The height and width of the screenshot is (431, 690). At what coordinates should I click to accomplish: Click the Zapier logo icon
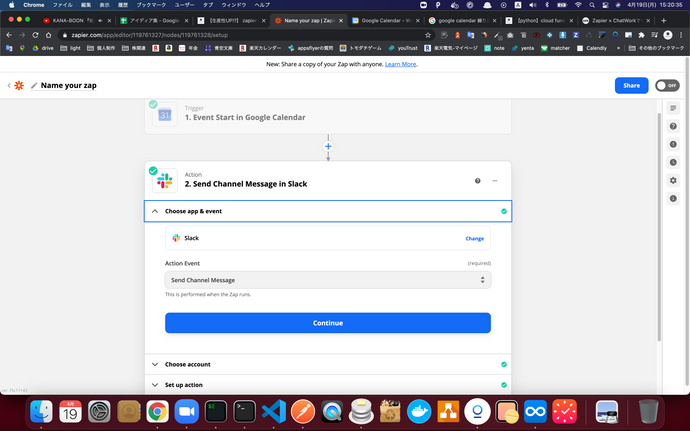tap(19, 85)
